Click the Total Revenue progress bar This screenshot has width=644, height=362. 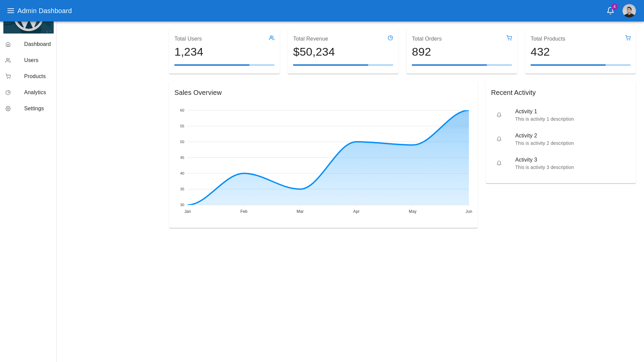click(x=343, y=65)
